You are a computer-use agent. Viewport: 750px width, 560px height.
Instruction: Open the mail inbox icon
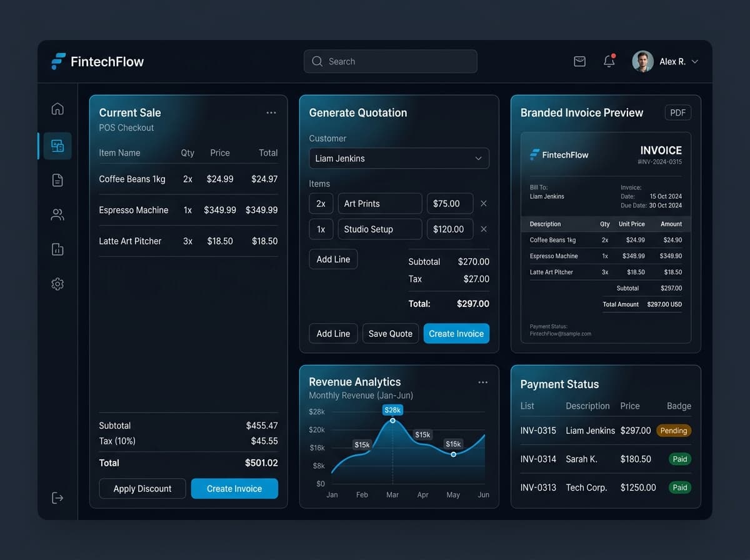pyautogui.click(x=579, y=61)
